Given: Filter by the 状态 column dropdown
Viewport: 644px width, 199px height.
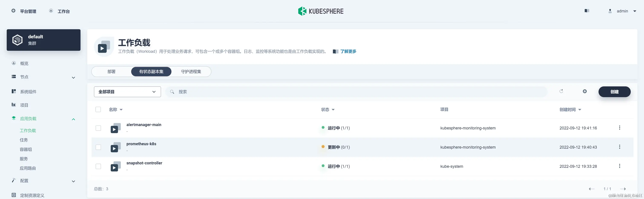Looking at the screenshot, I should [328, 110].
